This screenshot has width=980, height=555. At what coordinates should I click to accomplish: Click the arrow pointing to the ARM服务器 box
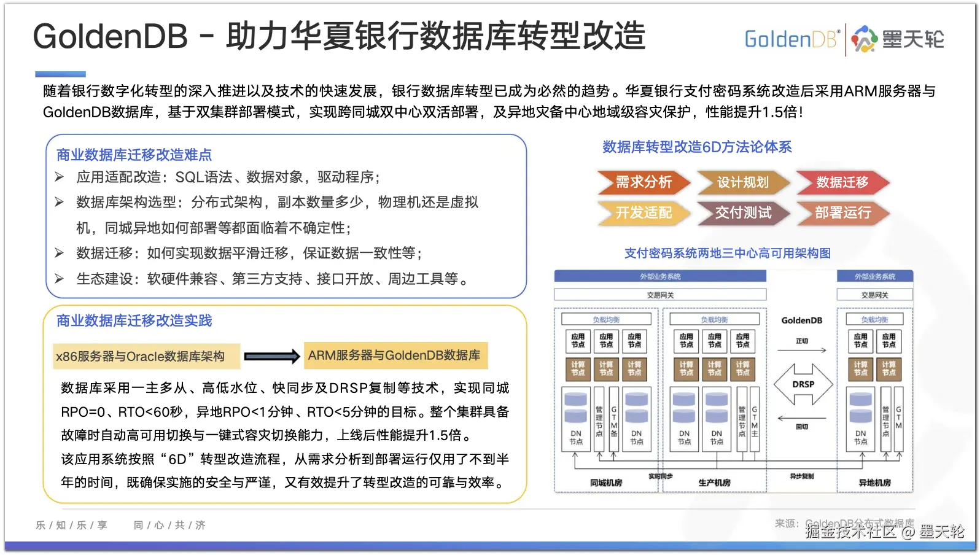(x=271, y=356)
